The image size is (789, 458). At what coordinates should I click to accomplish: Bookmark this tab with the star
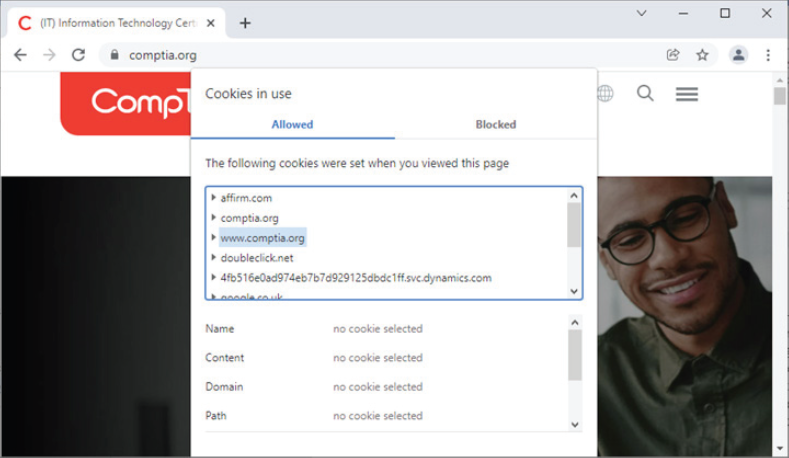click(x=702, y=55)
